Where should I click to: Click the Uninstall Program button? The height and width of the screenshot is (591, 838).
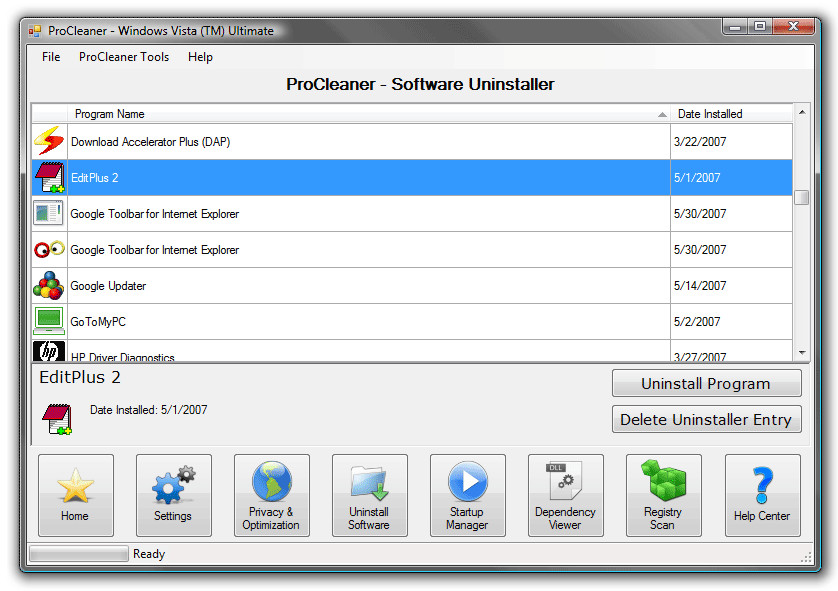click(706, 383)
